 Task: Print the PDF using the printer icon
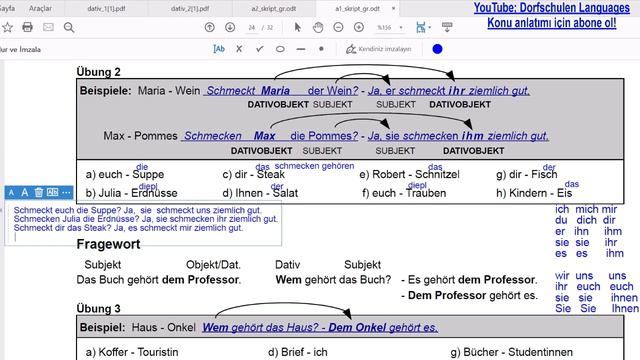(27, 27)
